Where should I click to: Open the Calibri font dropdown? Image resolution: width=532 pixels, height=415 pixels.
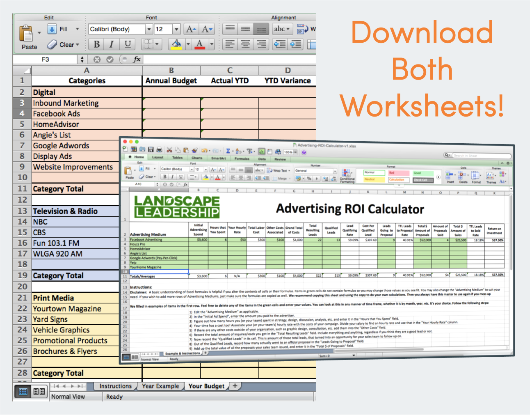point(149,29)
